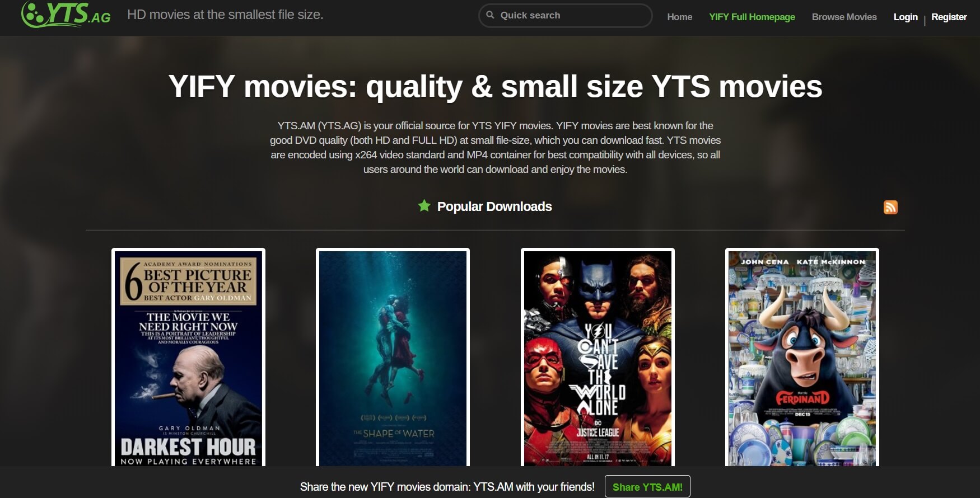Click the green star next to Popular Downloads
Screen dimensions: 980x498
(x=424, y=206)
